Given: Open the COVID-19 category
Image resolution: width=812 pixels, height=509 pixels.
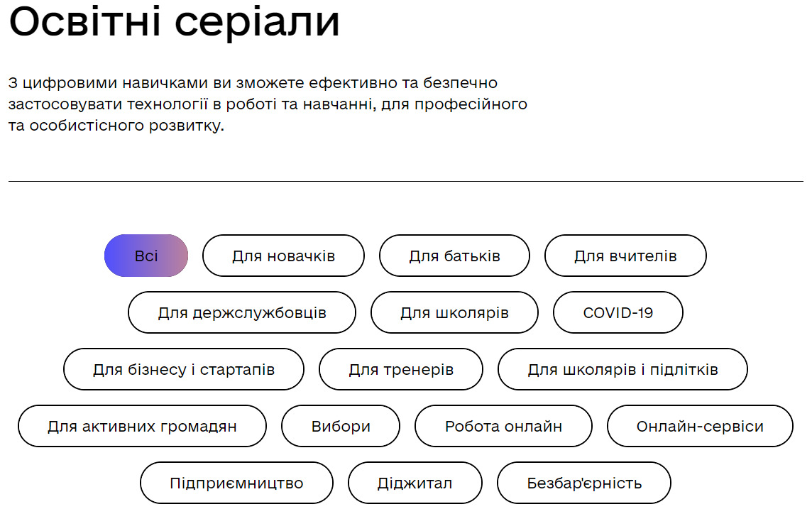Looking at the screenshot, I should [618, 313].
